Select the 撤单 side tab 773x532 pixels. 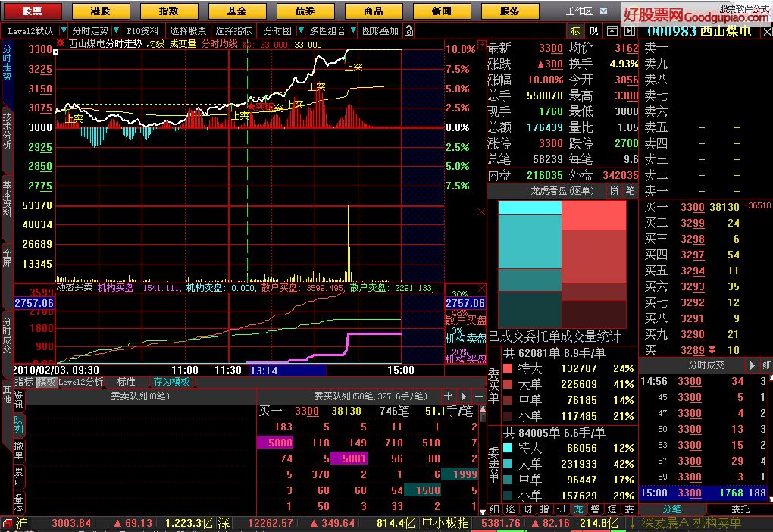click(18, 451)
